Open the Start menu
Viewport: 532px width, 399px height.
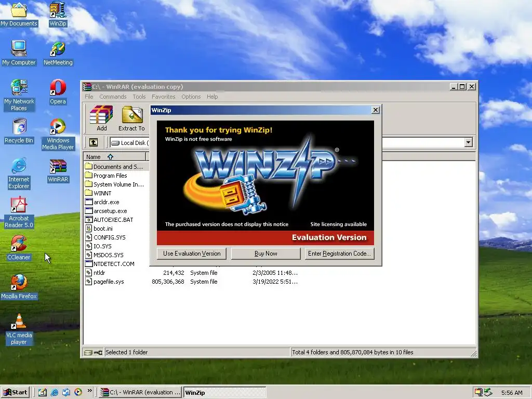[x=15, y=392]
